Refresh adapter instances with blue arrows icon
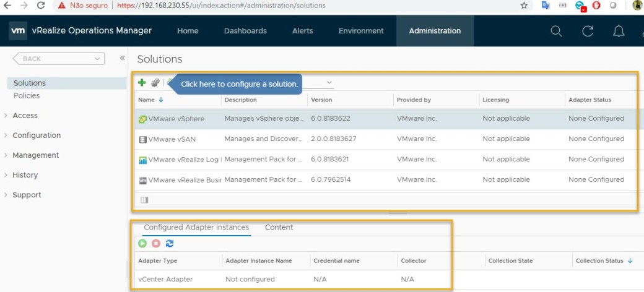The height and width of the screenshot is (292, 644). point(170,244)
